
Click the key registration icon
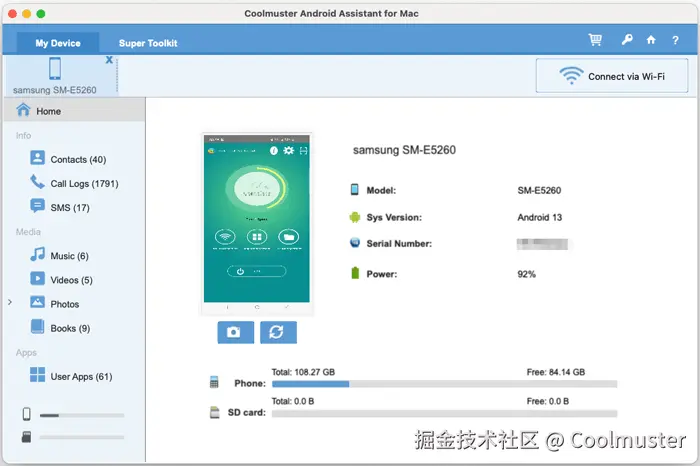pyautogui.click(x=627, y=40)
